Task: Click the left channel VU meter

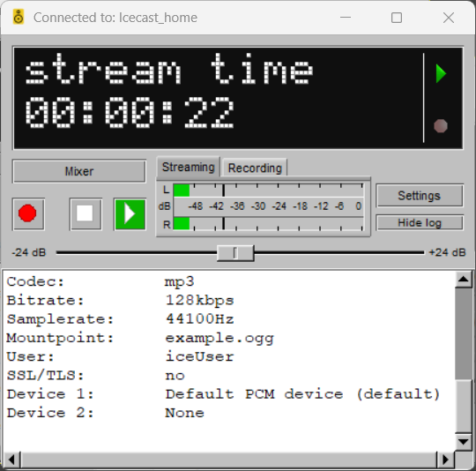Action: 268,191
